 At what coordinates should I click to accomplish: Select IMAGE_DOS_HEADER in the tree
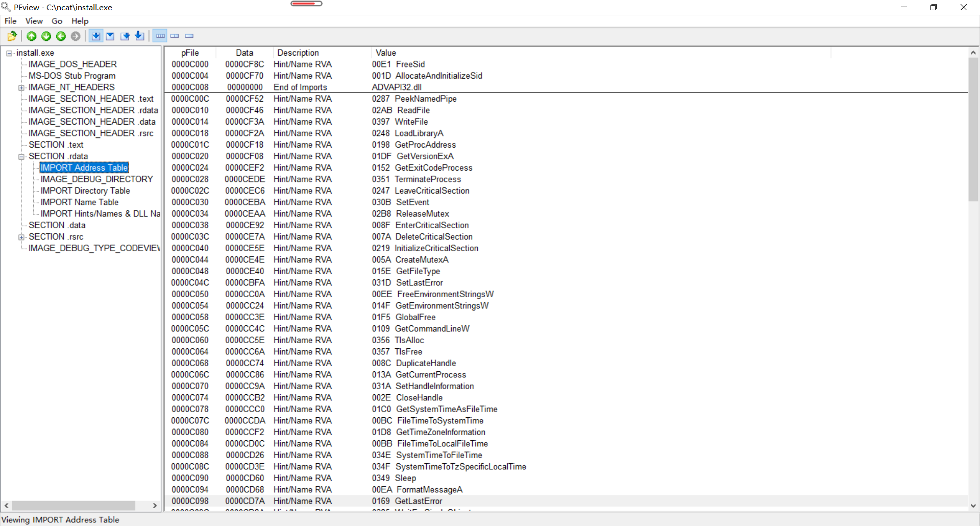click(x=72, y=64)
